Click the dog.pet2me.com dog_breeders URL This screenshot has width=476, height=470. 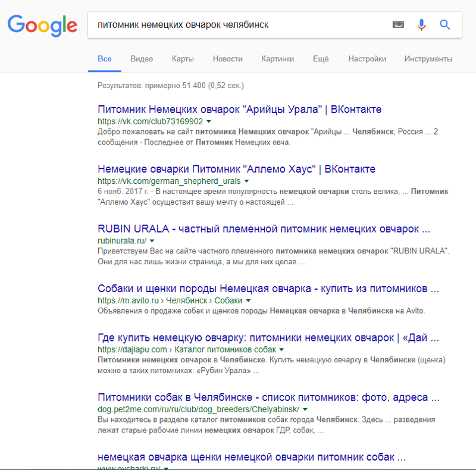coord(199,409)
